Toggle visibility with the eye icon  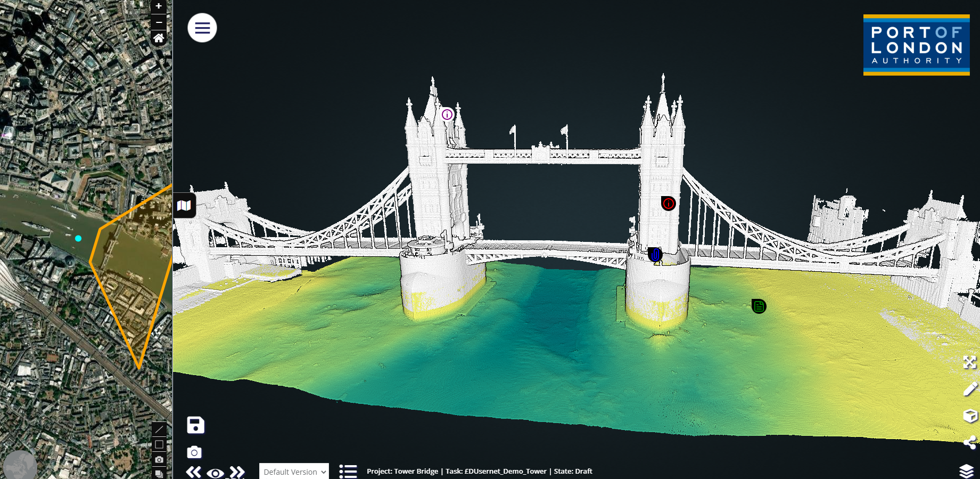click(x=215, y=473)
